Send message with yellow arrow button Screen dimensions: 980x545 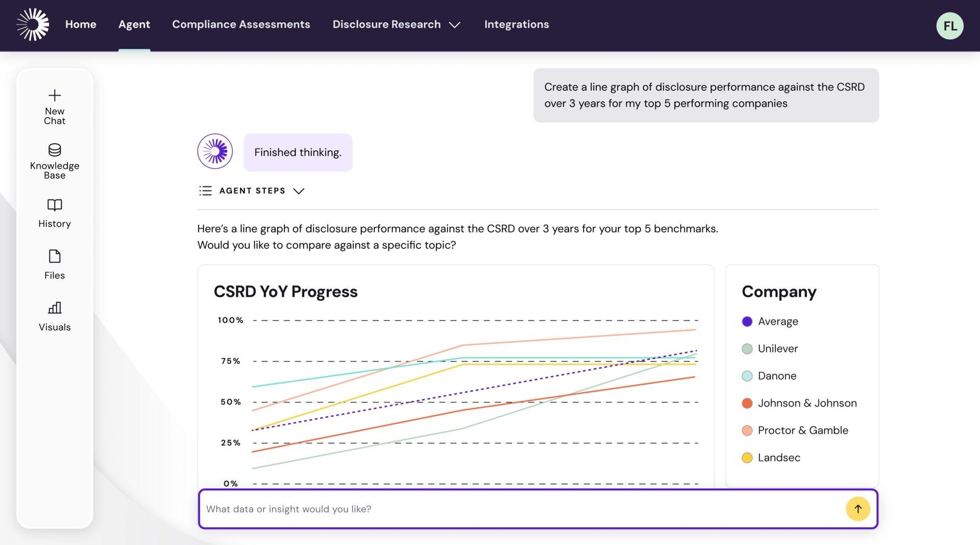pos(857,509)
